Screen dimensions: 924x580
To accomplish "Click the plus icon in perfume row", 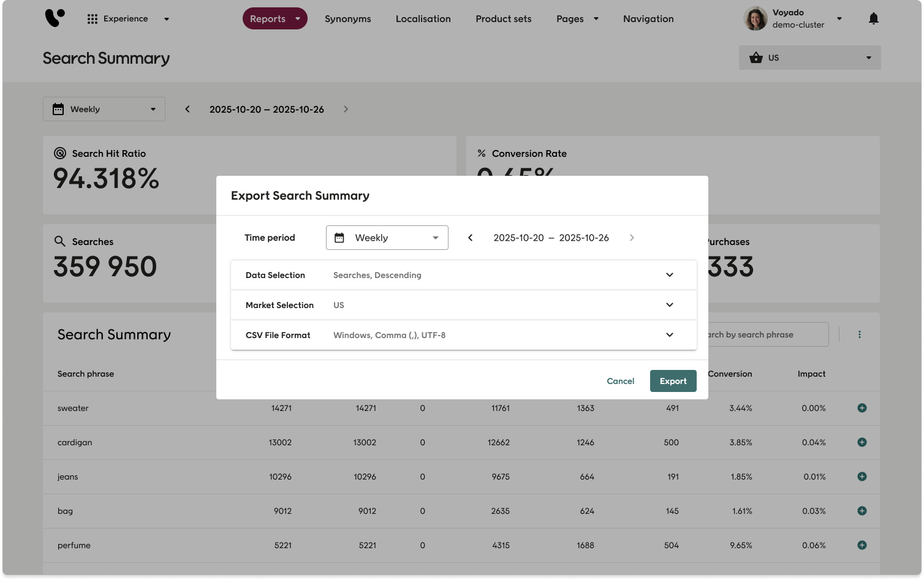I will coord(862,545).
